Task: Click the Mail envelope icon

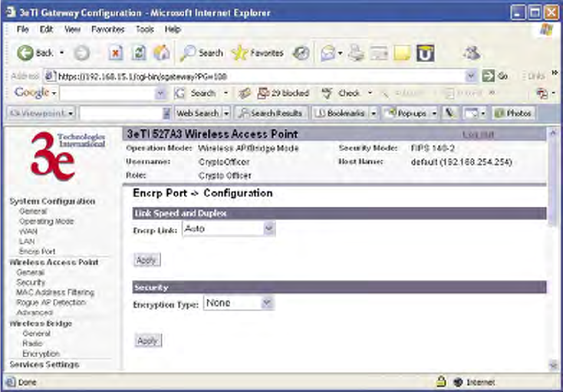Action: (x=328, y=54)
